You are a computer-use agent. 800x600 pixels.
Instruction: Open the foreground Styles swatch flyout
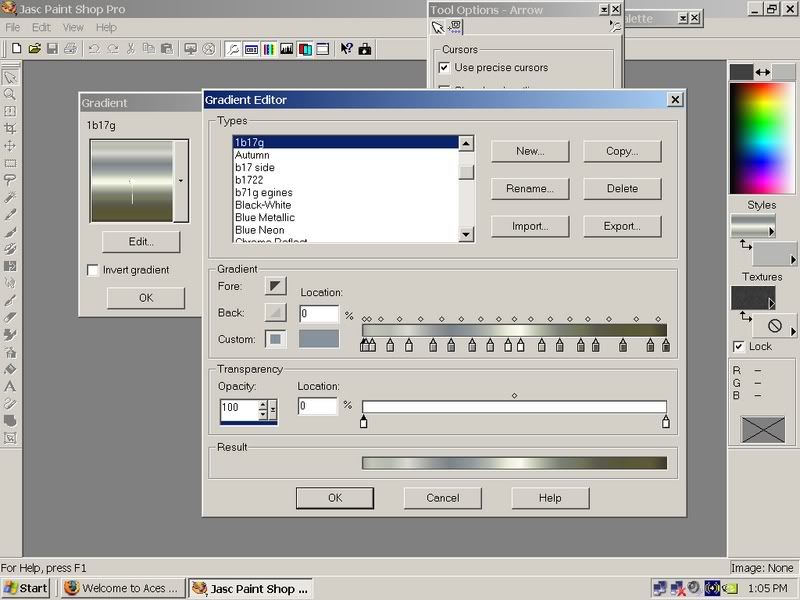click(771, 232)
